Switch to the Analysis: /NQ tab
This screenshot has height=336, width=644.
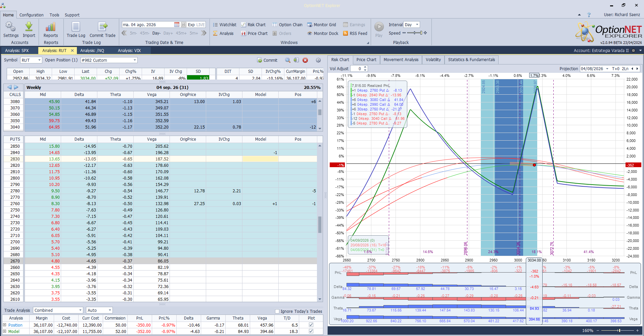(x=92, y=51)
